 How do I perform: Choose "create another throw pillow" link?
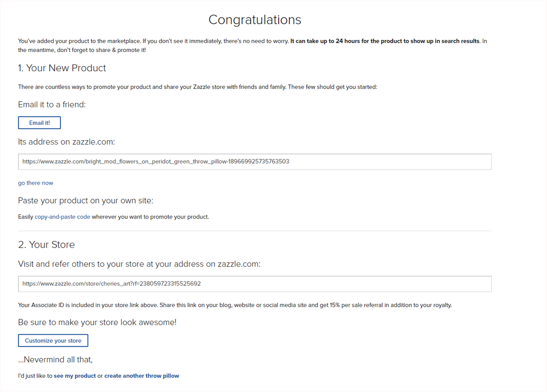tap(142, 376)
